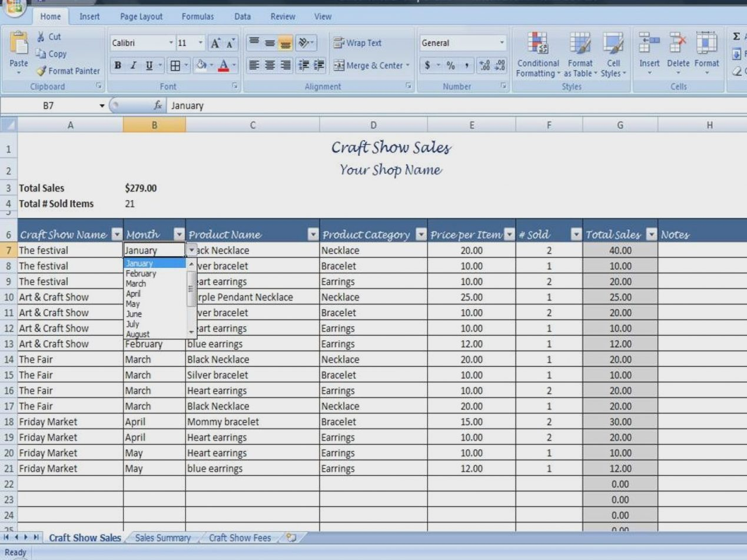Toggle Underline formatting
Viewport: 747px width, 560px height.
(149, 65)
